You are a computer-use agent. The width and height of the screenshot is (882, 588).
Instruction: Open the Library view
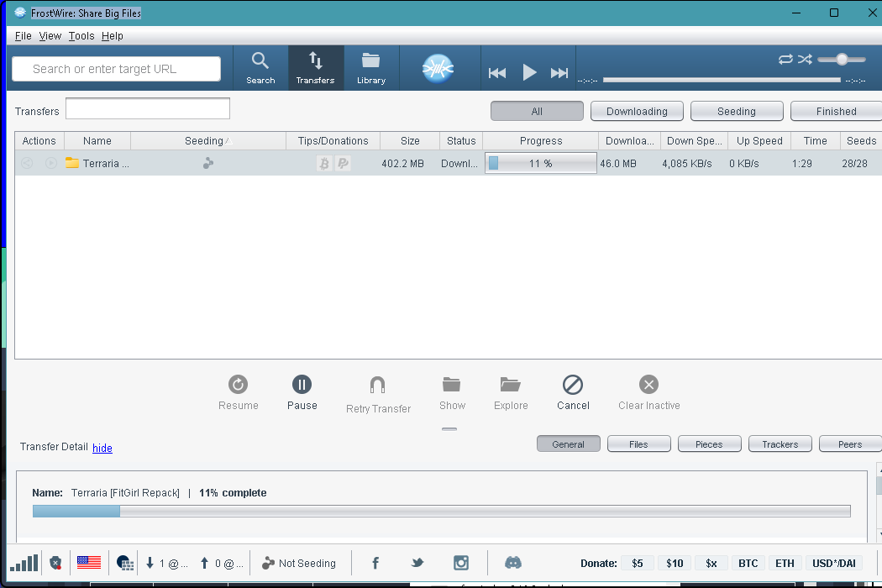click(x=371, y=68)
